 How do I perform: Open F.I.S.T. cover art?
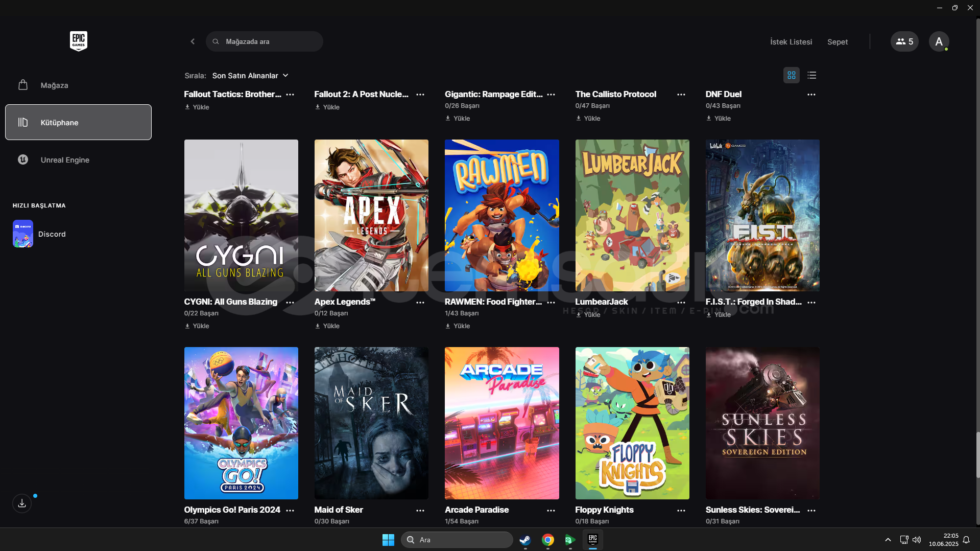(x=762, y=215)
